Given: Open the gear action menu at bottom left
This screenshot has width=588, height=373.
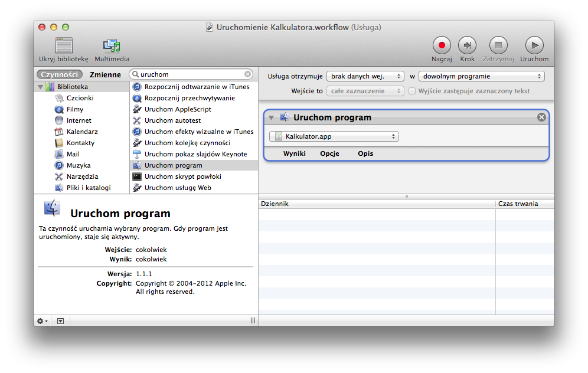Looking at the screenshot, I should (40, 320).
